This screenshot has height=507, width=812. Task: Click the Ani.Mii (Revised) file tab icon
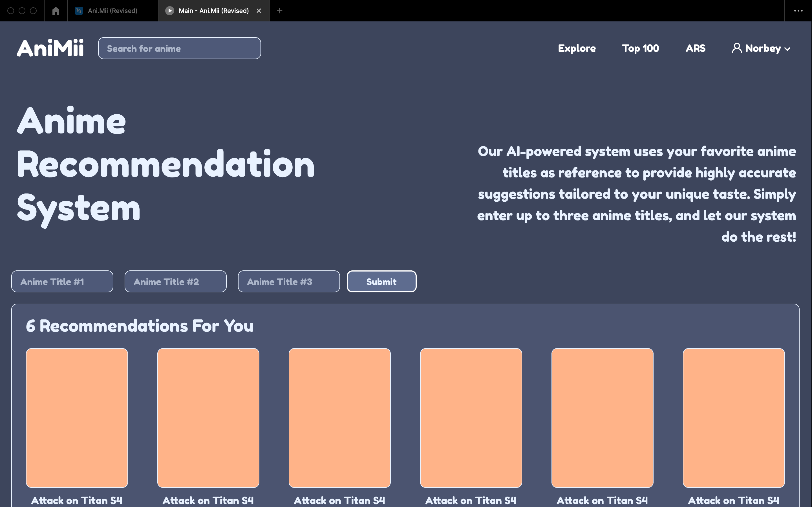click(x=79, y=11)
